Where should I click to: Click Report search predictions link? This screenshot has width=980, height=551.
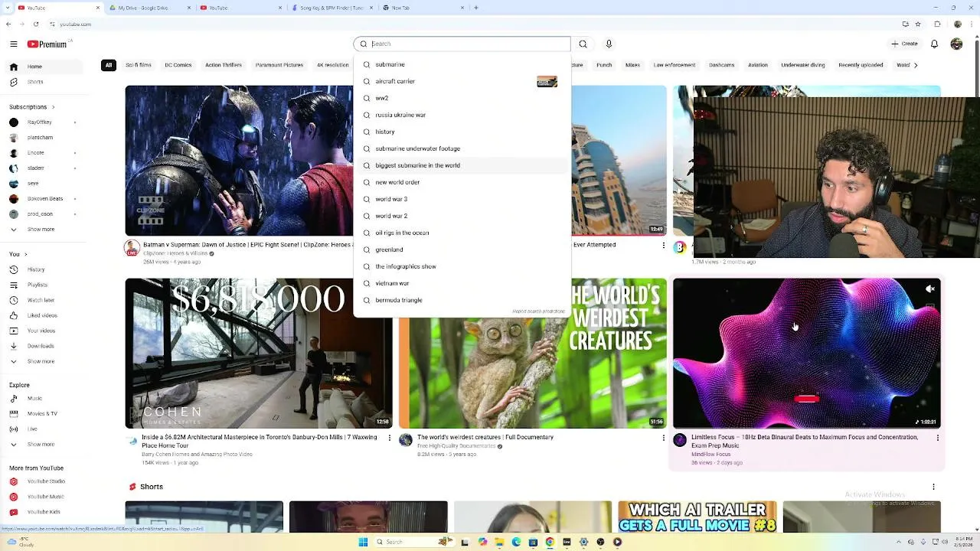click(x=538, y=311)
